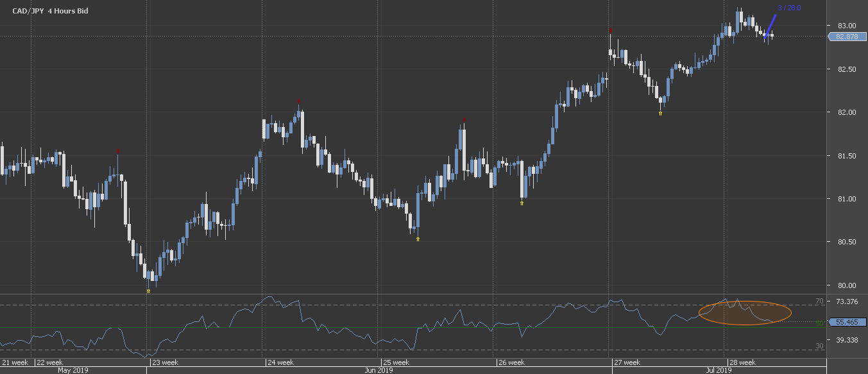Select the "21 week" time axis label
The image size is (868, 374).
pyautogui.click(x=15, y=362)
